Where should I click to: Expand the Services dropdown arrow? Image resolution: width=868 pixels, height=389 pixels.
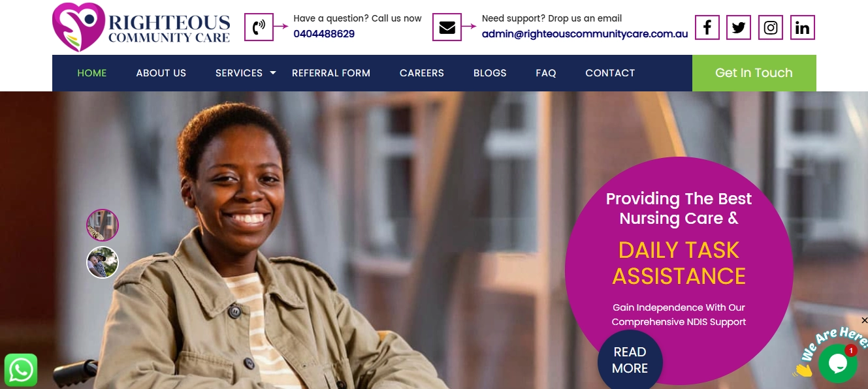click(273, 72)
